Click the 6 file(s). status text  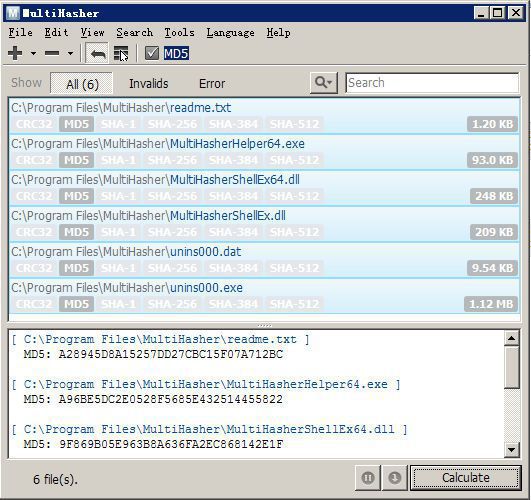(x=55, y=479)
